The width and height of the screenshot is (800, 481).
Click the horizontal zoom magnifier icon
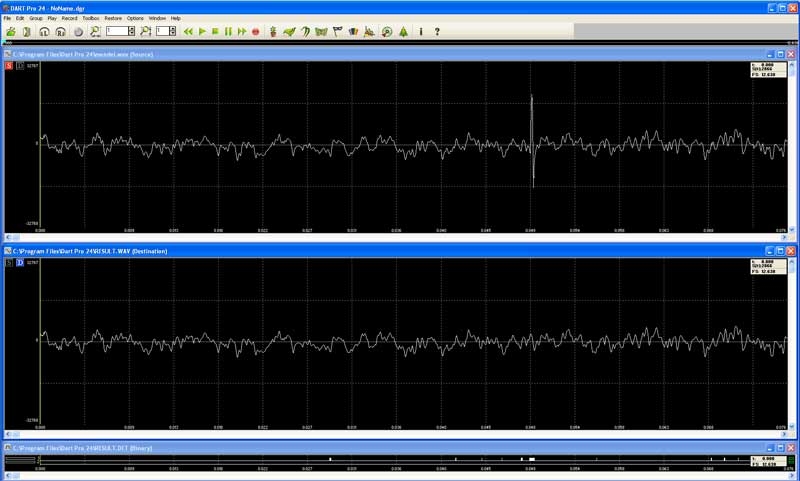pyautogui.click(x=95, y=32)
